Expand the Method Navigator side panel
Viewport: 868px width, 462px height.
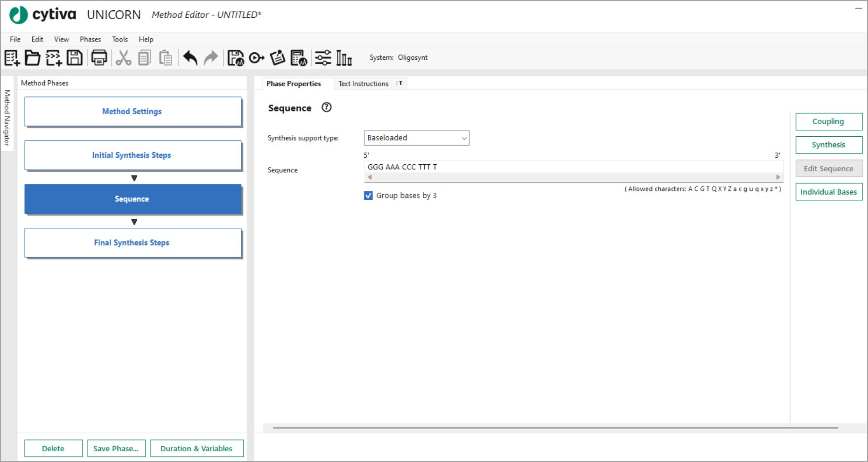(7, 118)
